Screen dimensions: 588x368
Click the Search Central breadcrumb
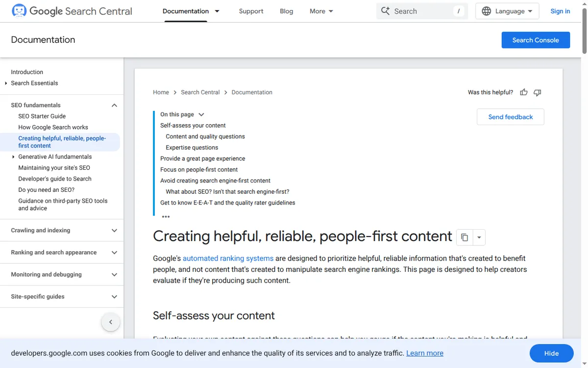click(200, 92)
